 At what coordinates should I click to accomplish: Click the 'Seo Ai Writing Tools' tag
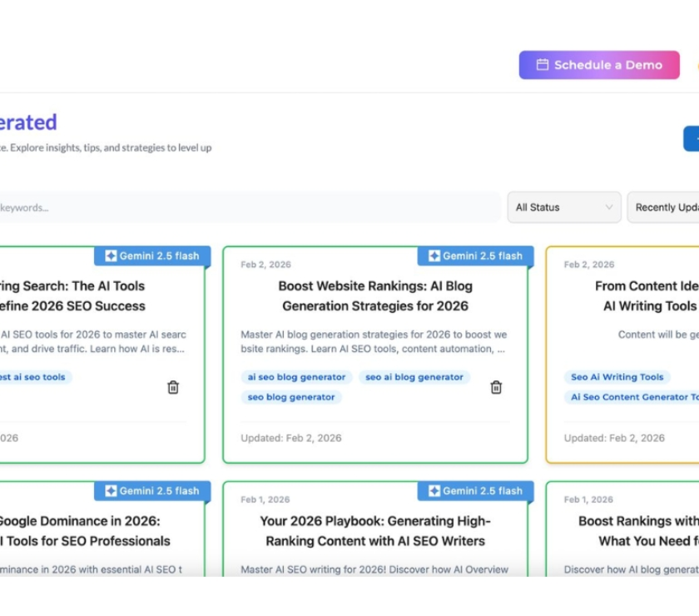click(617, 377)
